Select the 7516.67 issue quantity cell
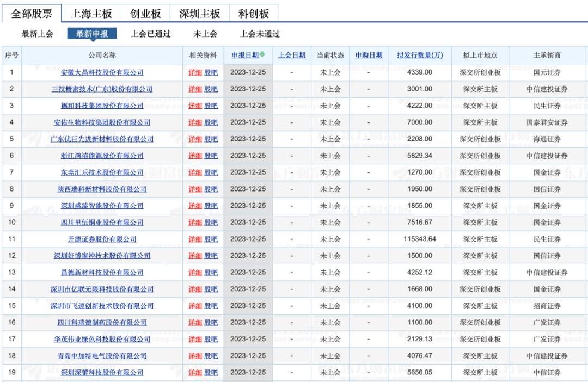Viewport: 588px width, 382px height. point(420,223)
